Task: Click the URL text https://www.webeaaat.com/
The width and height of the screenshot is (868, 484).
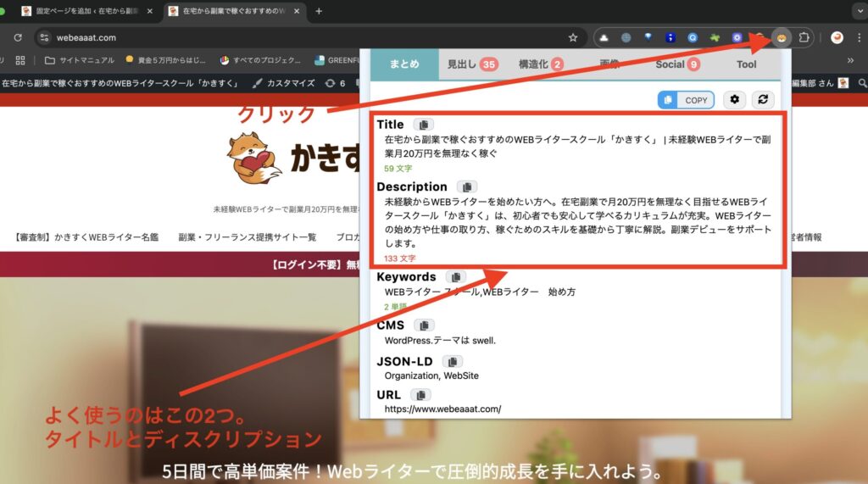Action: pyautogui.click(x=442, y=409)
